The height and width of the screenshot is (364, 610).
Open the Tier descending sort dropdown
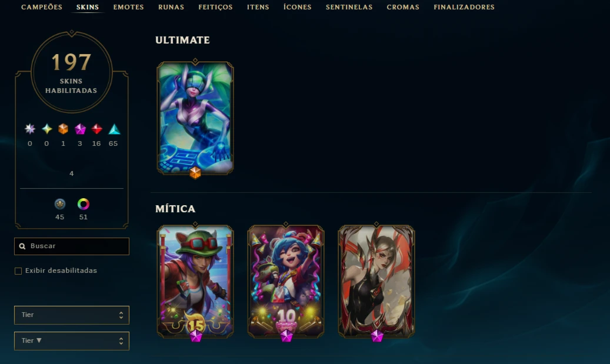[72, 341]
